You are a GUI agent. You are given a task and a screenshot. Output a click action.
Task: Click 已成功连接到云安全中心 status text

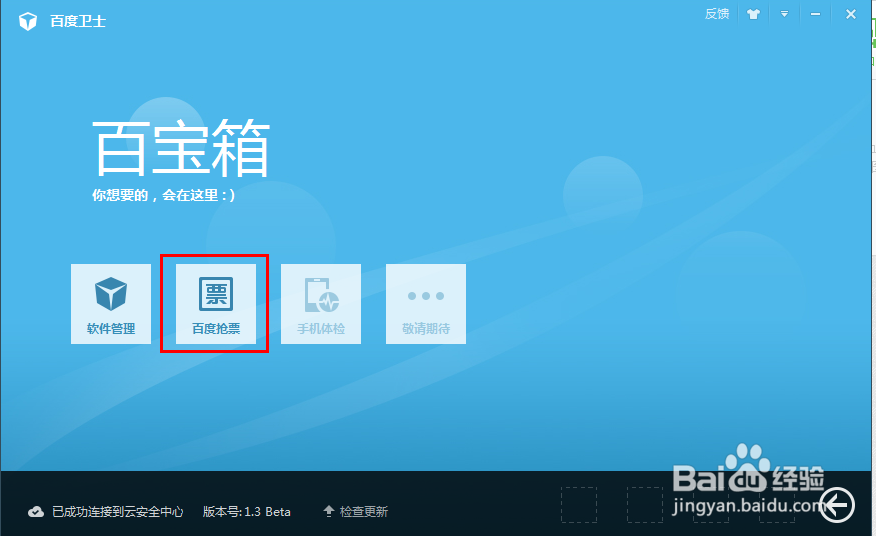[x=117, y=511]
